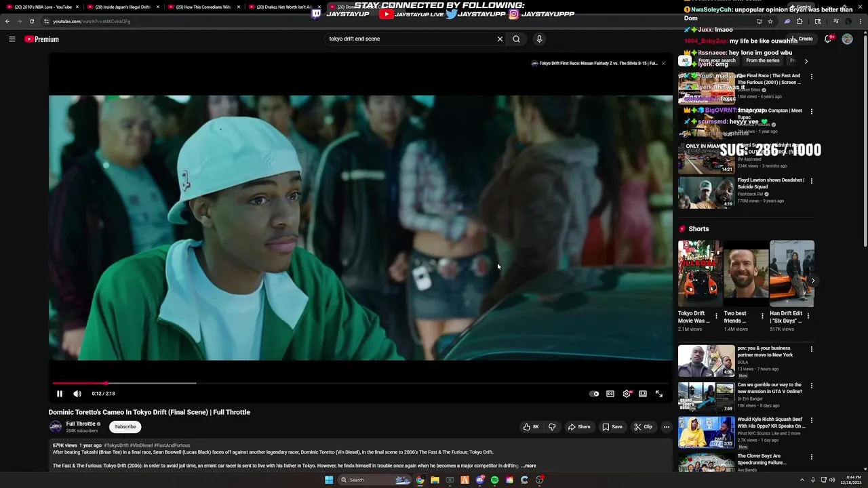The width and height of the screenshot is (868, 488).
Task: Switch to the How This Comedians Wife tab
Action: pos(203,7)
